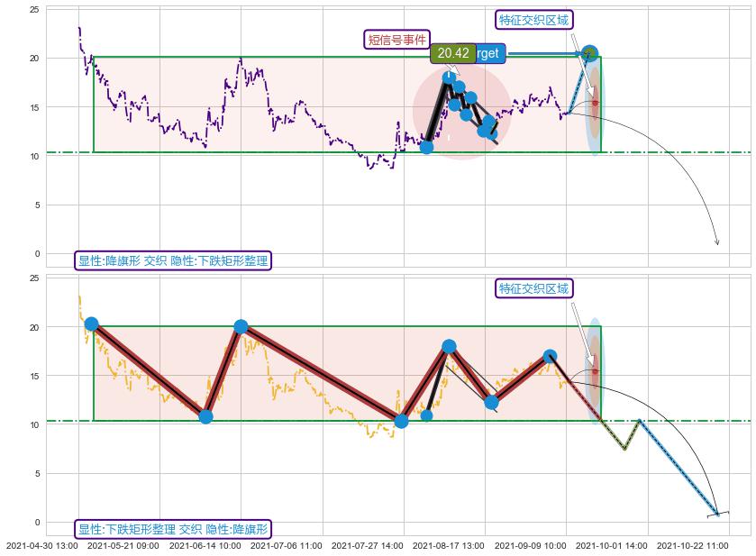Select lower chart pivot above 2021-06-14 low
The height and width of the screenshot is (556, 756).
pyautogui.click(x=205, y=416)
